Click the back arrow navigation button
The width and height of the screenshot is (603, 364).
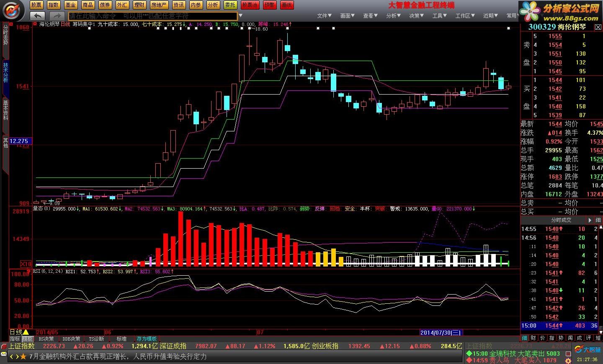point(38,15)
